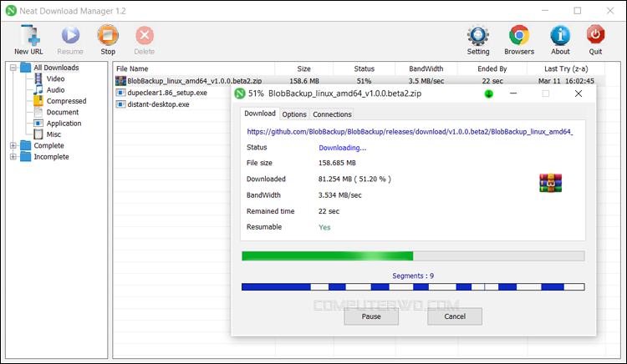Click the dialog's Neat logo icon
Screen dimensions: 627x364
[x=240, y=94]
